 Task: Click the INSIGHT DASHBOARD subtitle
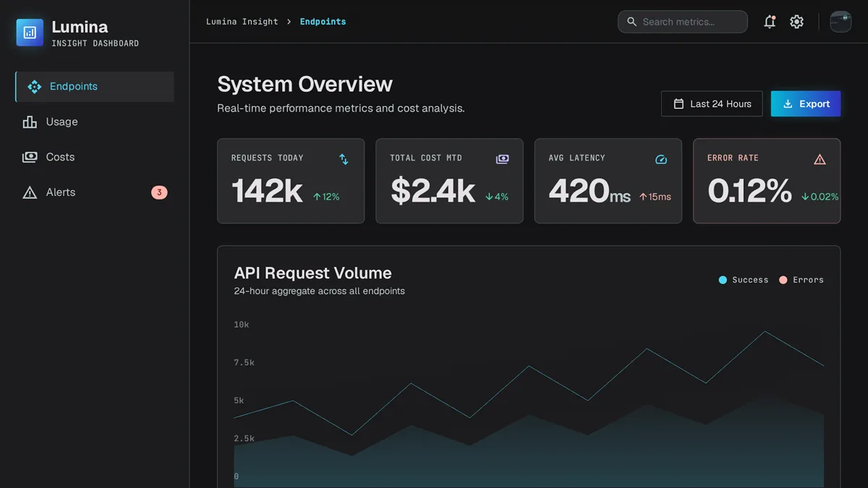95,43
